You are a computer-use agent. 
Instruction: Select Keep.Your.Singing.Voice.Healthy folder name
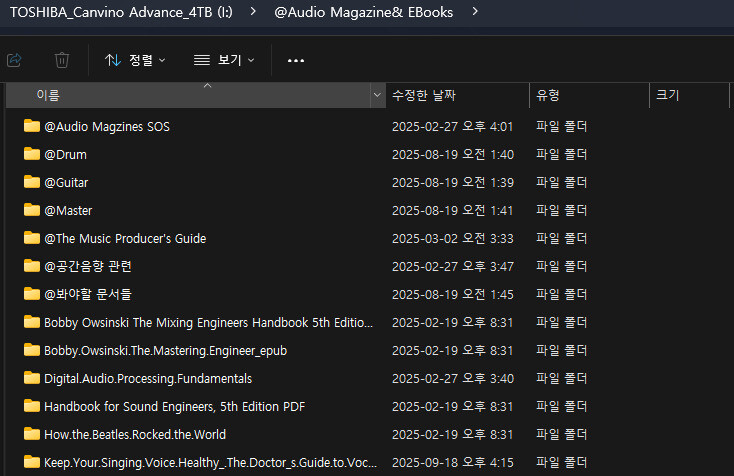pos(210,463)
